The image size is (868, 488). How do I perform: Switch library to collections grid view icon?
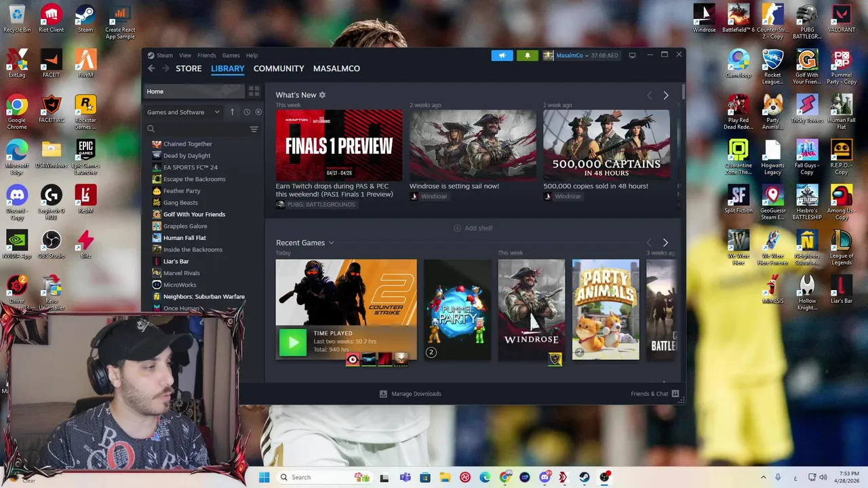click(254, 91)
